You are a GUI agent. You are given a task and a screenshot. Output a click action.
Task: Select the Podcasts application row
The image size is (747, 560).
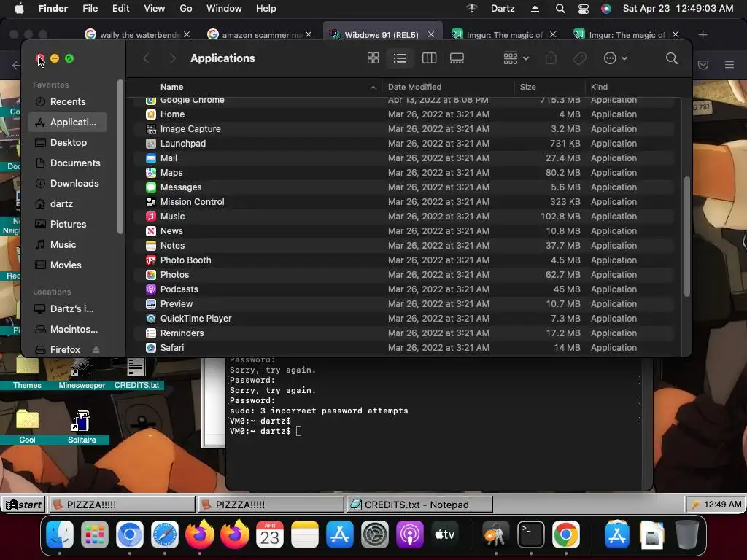pos(403,289)
